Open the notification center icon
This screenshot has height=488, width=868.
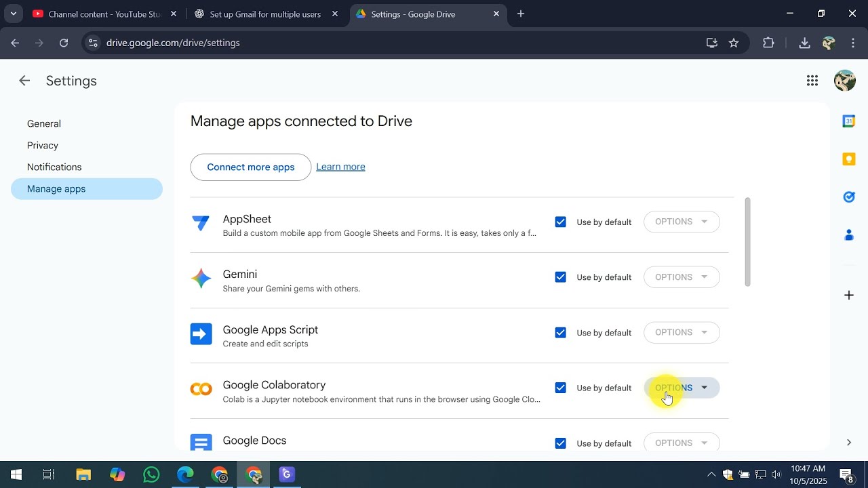[847, 474]
